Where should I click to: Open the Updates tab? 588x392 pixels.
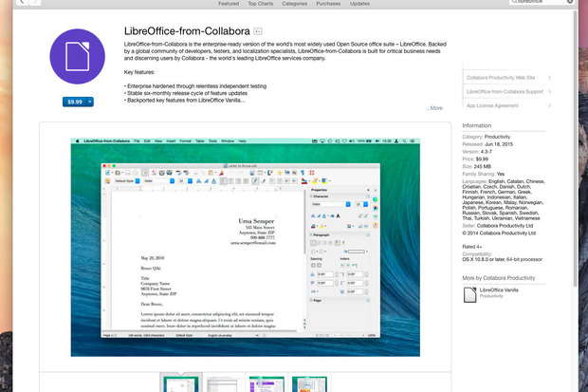[x=359, y=4]
